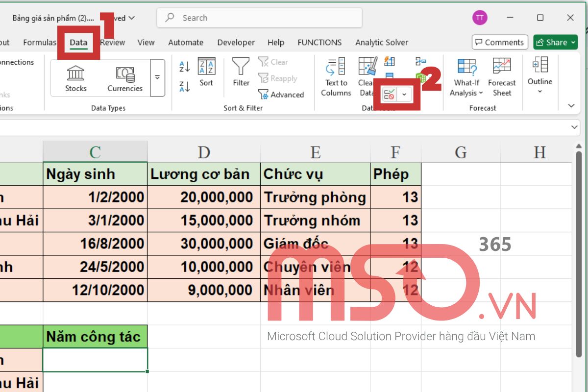
Task: Click the vertical scrollbar thumb
Action: pyautogui.click(x=579, y=255)
